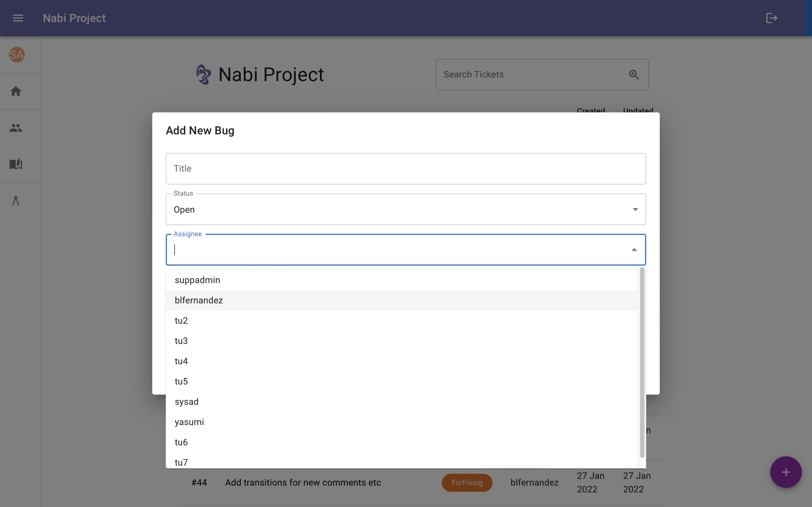Select blfernandez as the assignee

coord(199,300)
